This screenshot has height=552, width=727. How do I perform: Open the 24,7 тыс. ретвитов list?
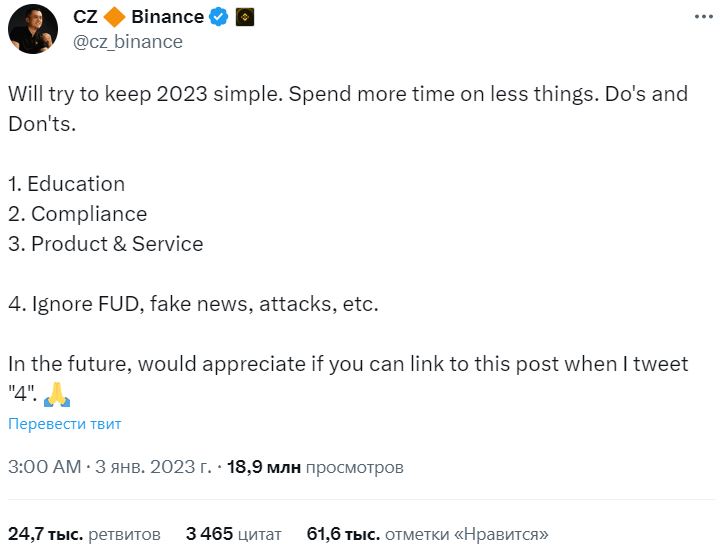[x=84, y=534]
